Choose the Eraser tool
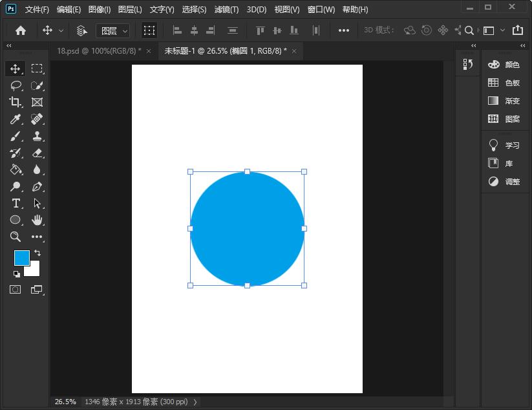Image resolution: width=532 pixels, height=410 pixels. pyautogui.click(x=37, y=153)
